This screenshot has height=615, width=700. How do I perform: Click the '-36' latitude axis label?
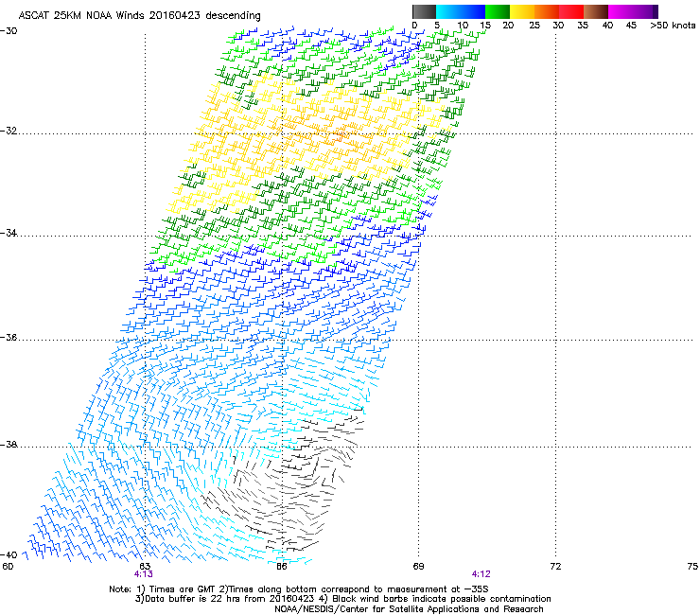click(x=9, y=337)
